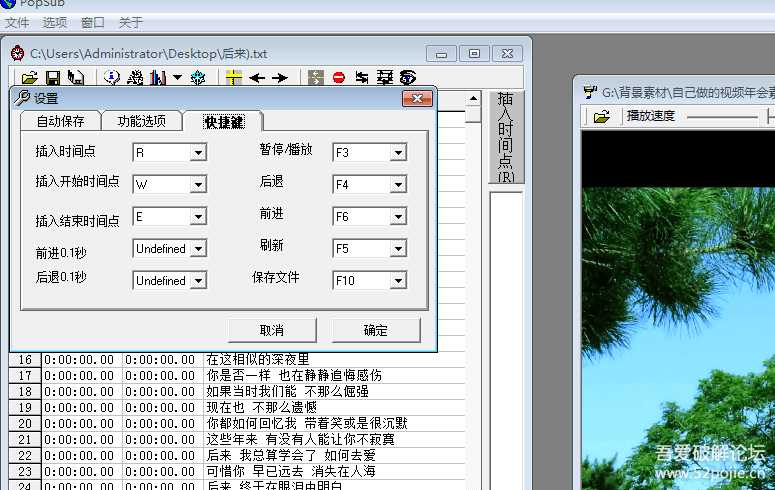Open the 暂停/播放 hotkey dropdown
The image size is (775, 490).
coord(398,153)
